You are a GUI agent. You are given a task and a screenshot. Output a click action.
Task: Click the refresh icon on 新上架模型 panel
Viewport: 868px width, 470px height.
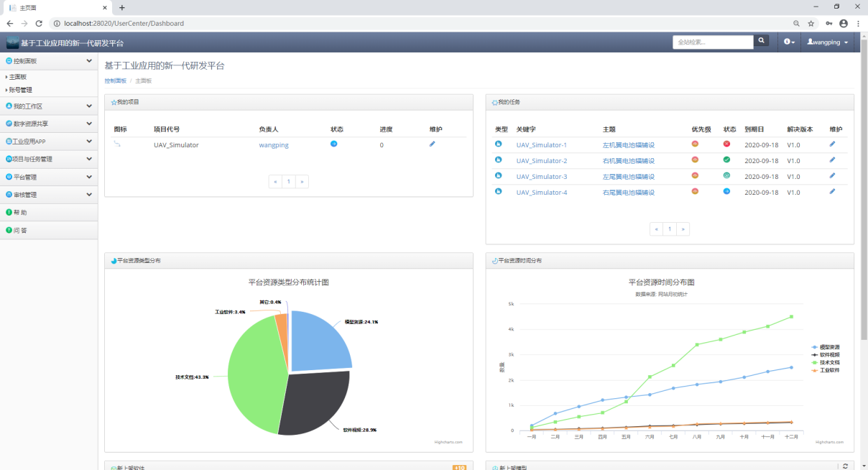pos(845,466)
